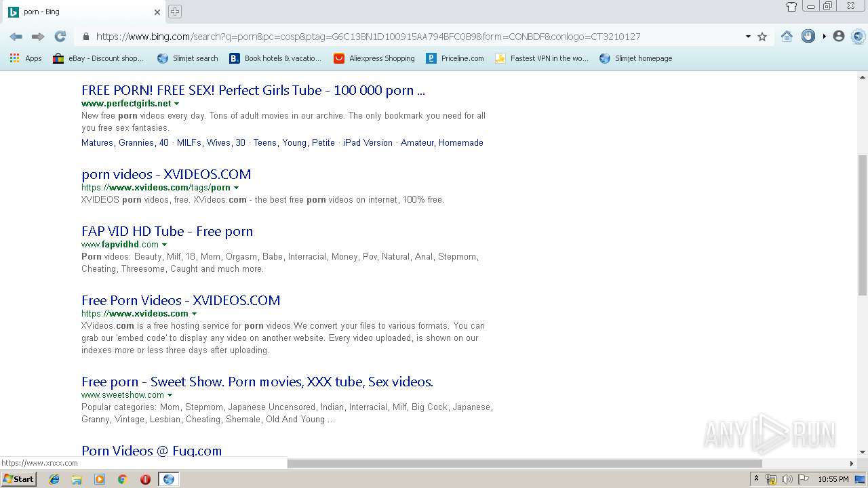
Task: Open Slimjet homepage bookmark
Action: click(636, 58)
